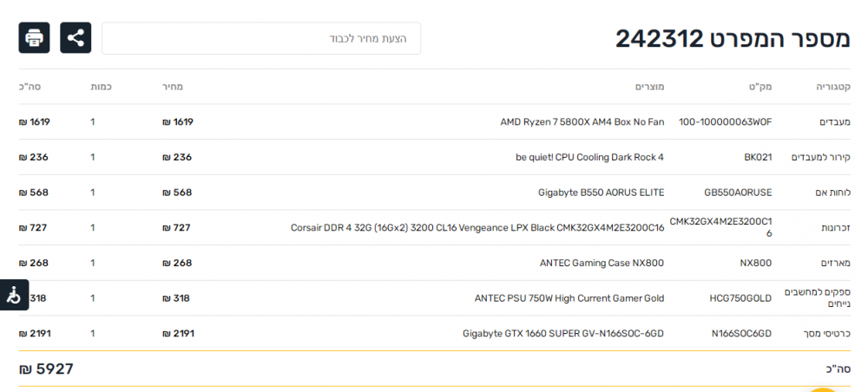Click the quantity '1' in the GTX 1660 row
The image size is (868, 392).
click(93, 334)
